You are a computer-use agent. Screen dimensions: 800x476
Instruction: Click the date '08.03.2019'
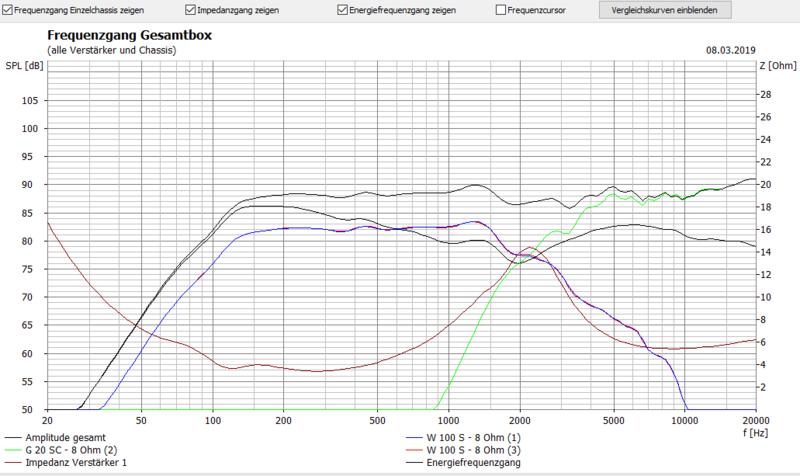point(731,50)
